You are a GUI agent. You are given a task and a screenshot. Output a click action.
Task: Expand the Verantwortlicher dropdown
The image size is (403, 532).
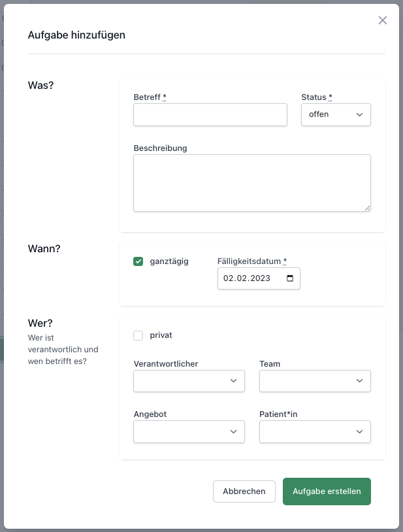(x=189, y=380)
